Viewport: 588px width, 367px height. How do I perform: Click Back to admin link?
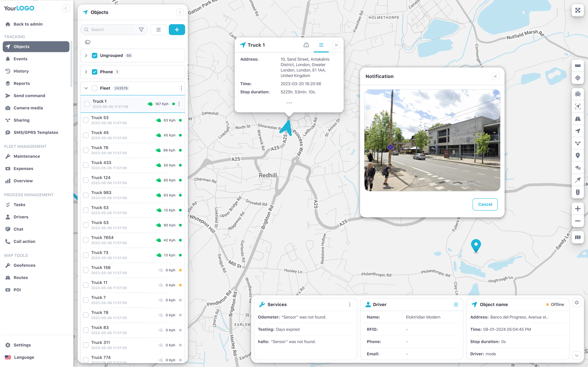[28, 24]
